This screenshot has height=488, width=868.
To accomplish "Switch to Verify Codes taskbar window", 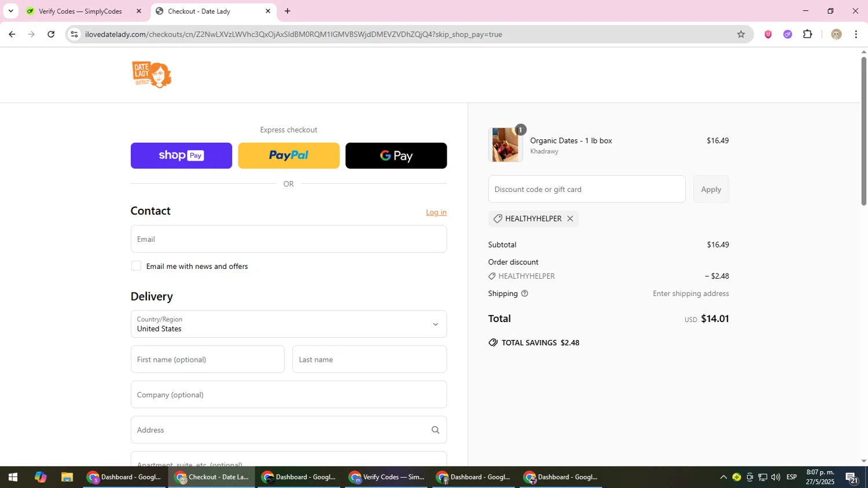I will coord(387,477).
